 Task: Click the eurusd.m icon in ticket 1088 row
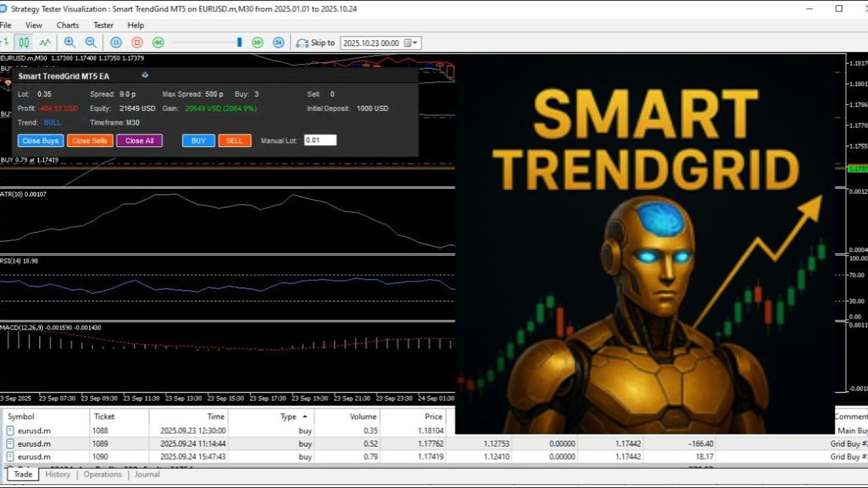(x=10, y=430)
